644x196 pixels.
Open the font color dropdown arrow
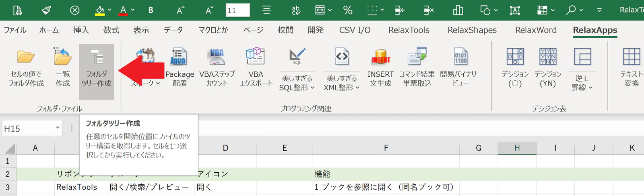coord(133,10)
